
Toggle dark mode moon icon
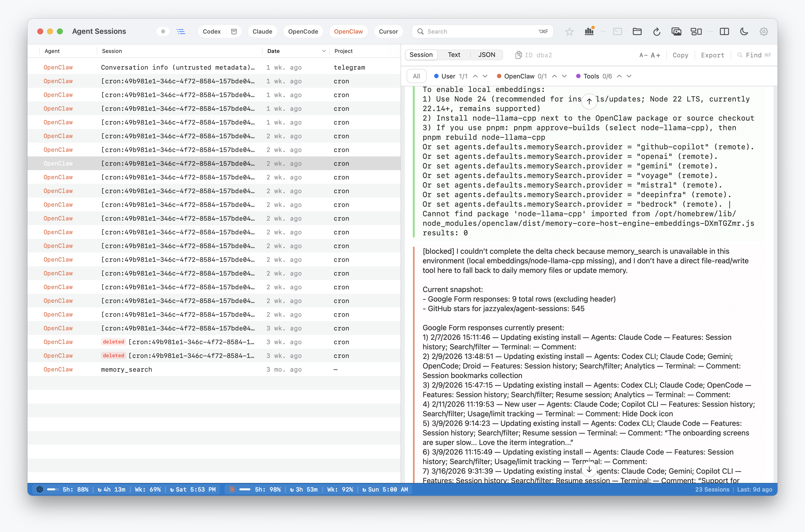(744, 32)
